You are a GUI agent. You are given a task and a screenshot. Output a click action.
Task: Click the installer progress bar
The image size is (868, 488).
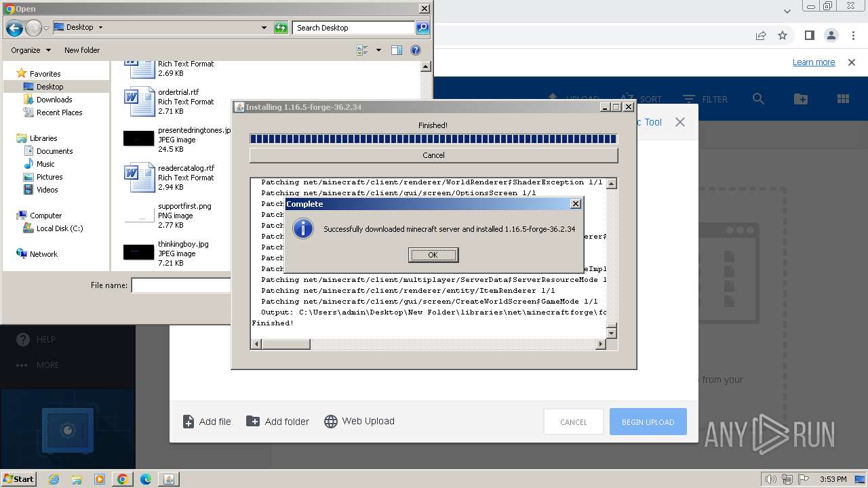click(433, 139)
